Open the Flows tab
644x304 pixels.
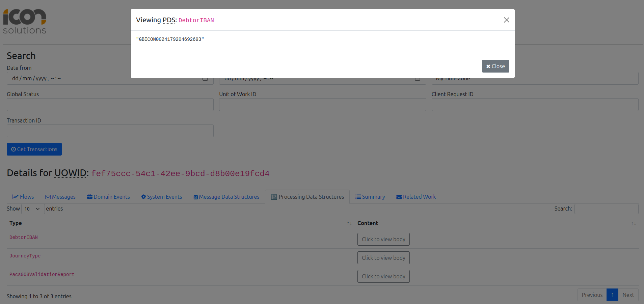coord(23,197)
